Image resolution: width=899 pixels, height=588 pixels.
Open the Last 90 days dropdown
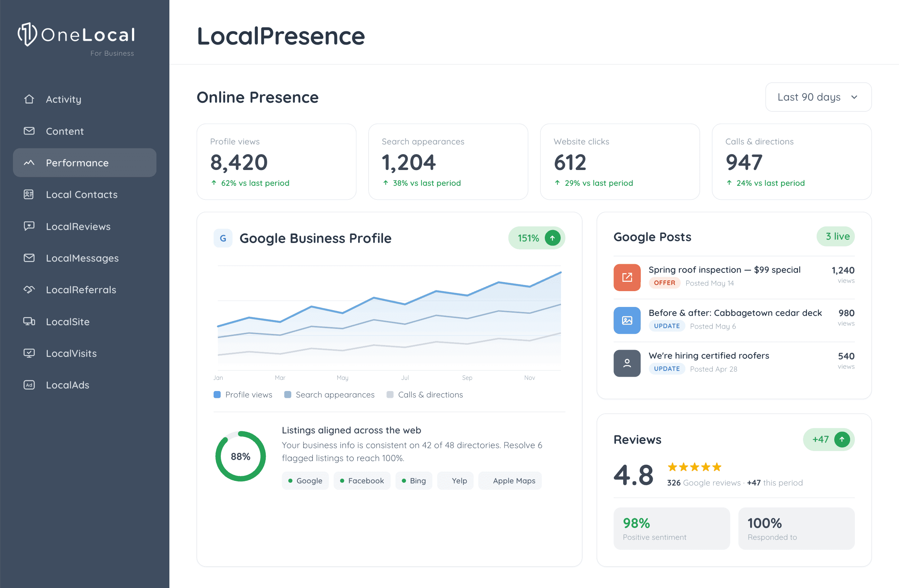click(x=818, y=97)
